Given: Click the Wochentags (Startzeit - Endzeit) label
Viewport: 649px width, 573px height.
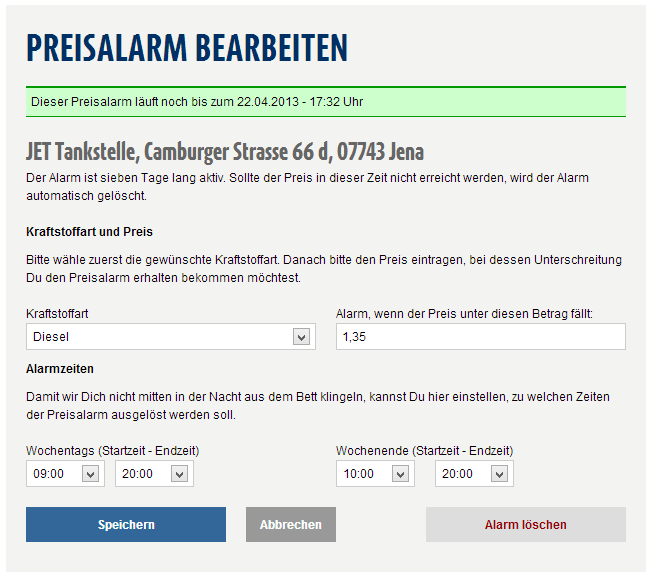Looking at the screenshot, I should tap(113, 451).
